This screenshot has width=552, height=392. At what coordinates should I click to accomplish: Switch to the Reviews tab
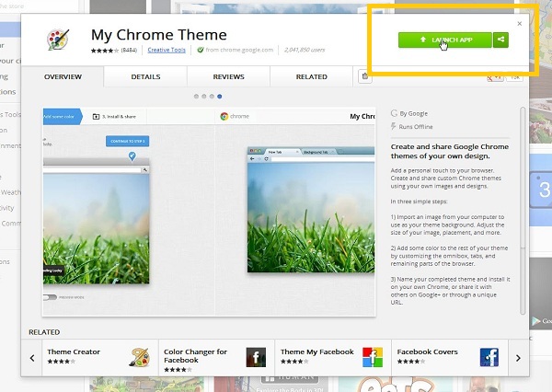tap(228, 78)
